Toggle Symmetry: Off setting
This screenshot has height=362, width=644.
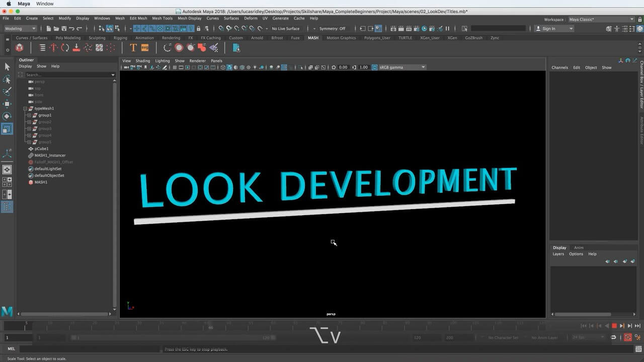tap(332, 29)
